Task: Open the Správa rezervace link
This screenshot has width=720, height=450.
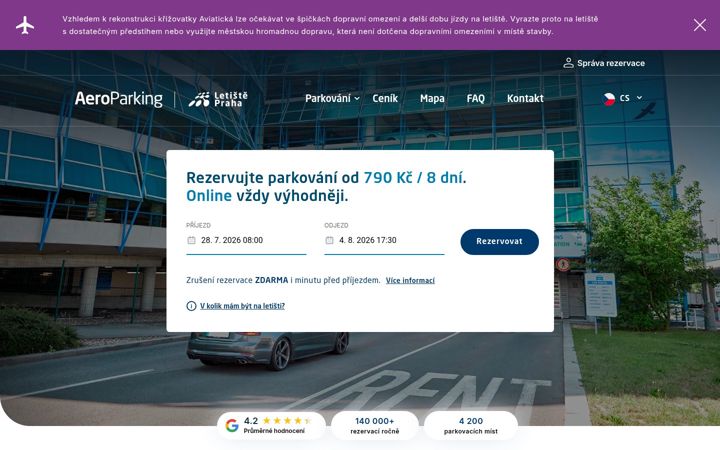Action: (611, 63)
